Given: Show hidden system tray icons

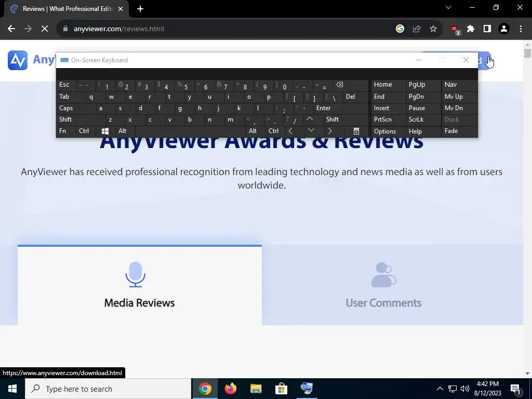Looking at the screenshot, I should coord(440,389).
